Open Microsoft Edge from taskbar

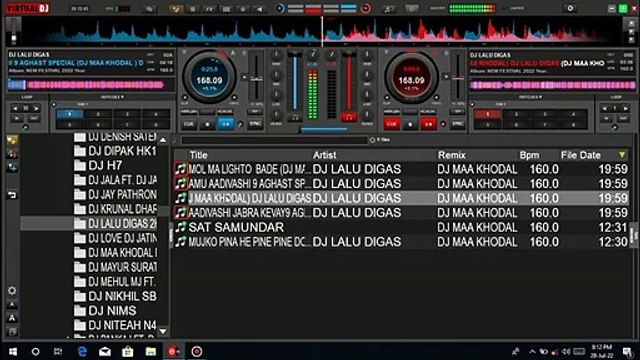pyautogui.click(x=82, y=351)
